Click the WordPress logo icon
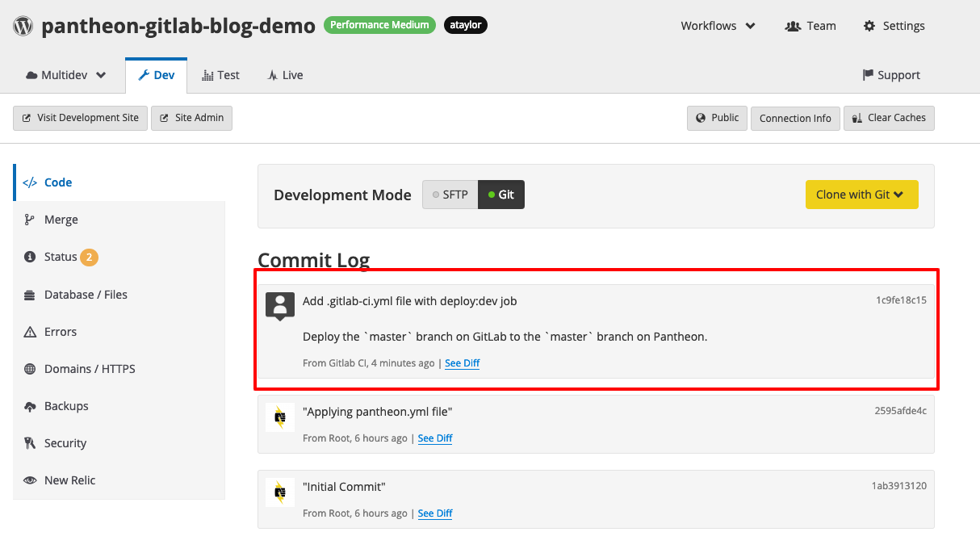This screenshot has width=980, height=553. pyautogui.click(x=22, y=25)
